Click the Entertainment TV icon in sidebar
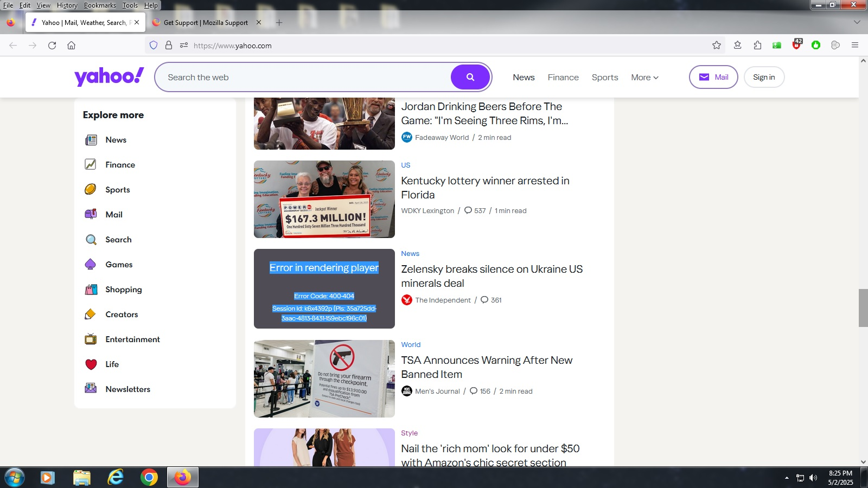Viewport: 868px width, 488px height. pos(91,339)
